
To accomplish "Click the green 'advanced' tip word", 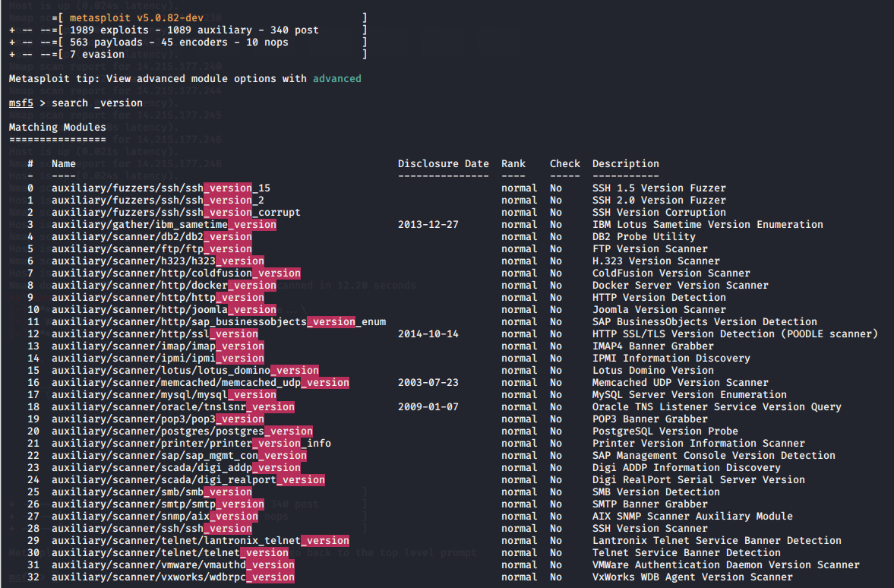I will click(x=336, y=78).
